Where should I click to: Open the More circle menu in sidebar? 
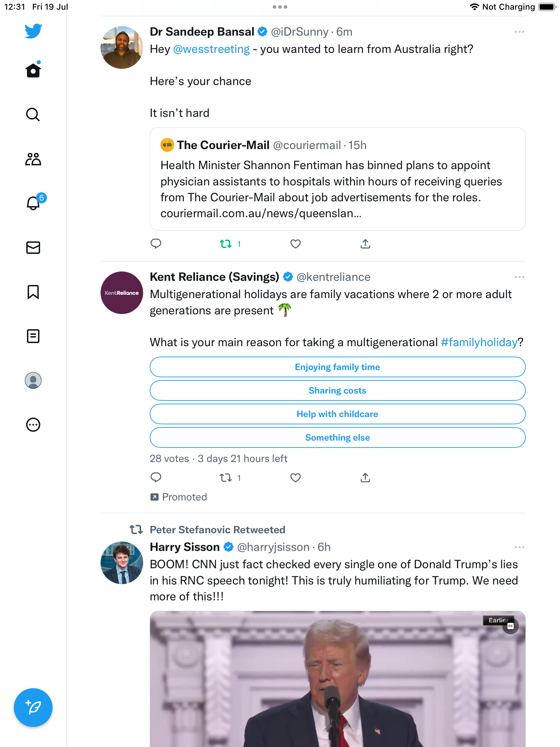pyautogui.click(x=33, y=425)
